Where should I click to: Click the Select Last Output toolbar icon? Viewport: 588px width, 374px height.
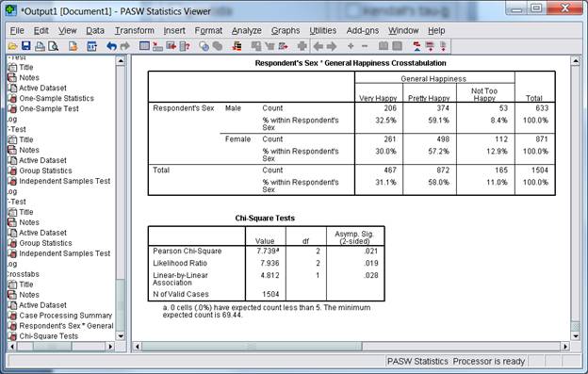237,46
